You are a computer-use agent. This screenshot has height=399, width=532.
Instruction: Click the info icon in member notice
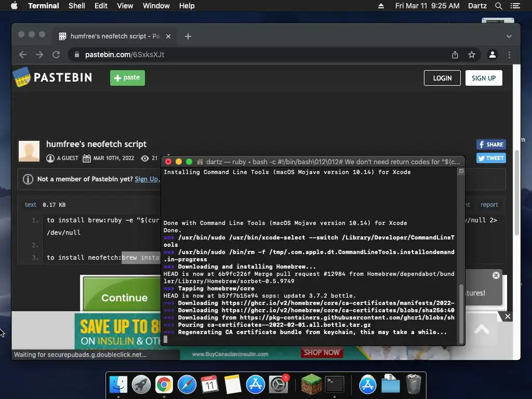[28, 179]
